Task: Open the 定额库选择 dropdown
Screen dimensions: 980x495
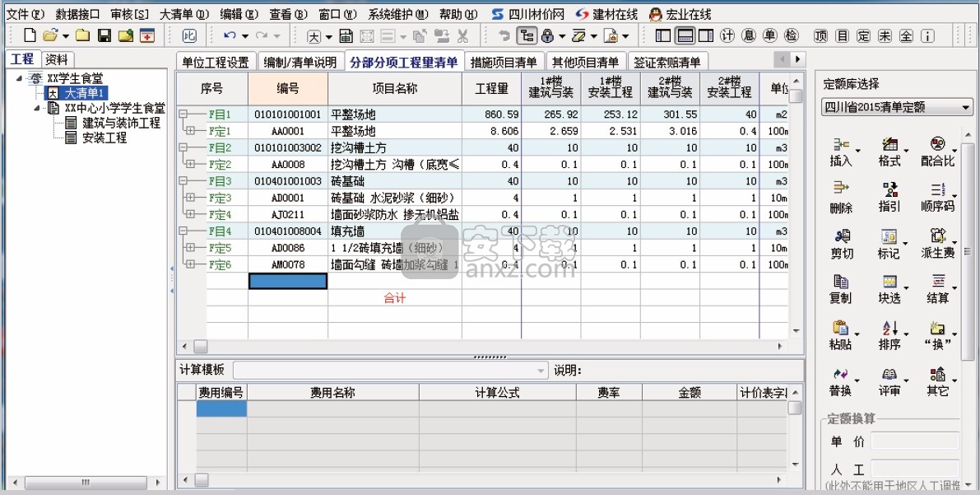Action: tap(897, 108)
